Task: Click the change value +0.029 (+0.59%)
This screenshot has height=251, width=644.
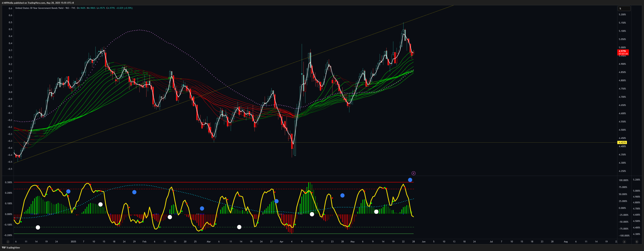Action: (124, 8)
